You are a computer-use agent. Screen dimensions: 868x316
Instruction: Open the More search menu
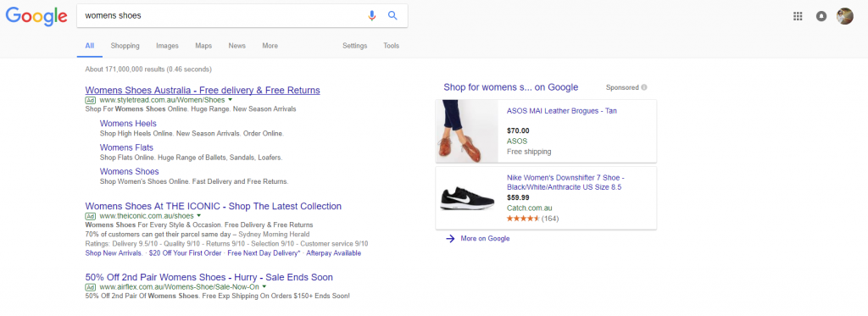(x=270, y=46)
